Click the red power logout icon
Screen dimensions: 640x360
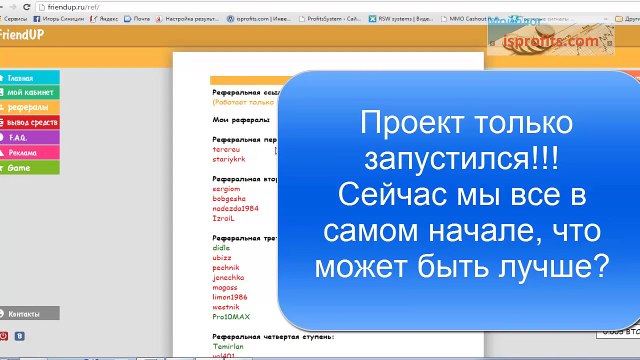[x=4, y=336]
